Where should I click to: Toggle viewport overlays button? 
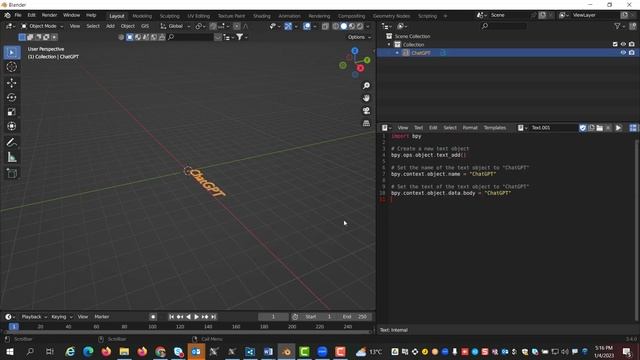(307, 26)
